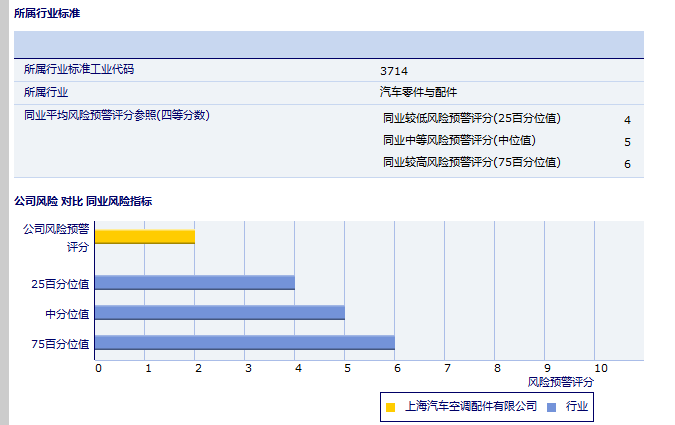
Task: Select legend text 上海汽车空调配件有限公司
Action: [x=470, y=407]
